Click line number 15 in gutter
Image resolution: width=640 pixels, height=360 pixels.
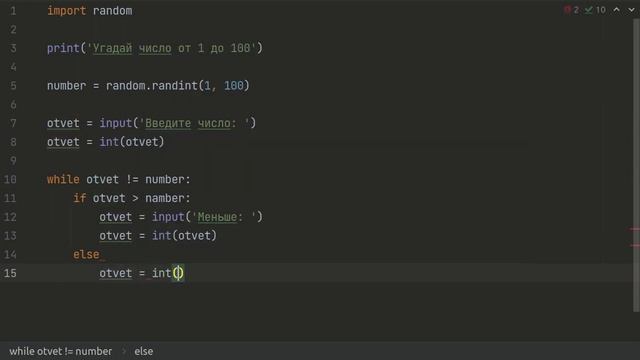[10, 273]
